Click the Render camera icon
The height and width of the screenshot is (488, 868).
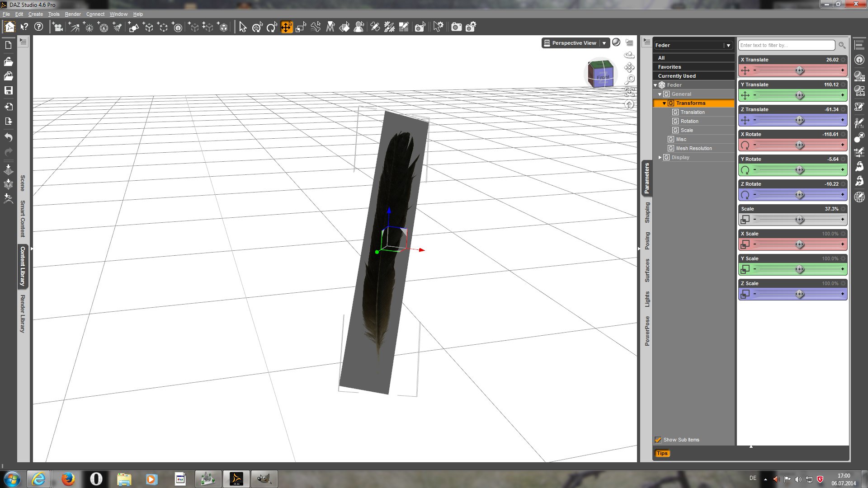pyautogui.click(x=456, y=27)
